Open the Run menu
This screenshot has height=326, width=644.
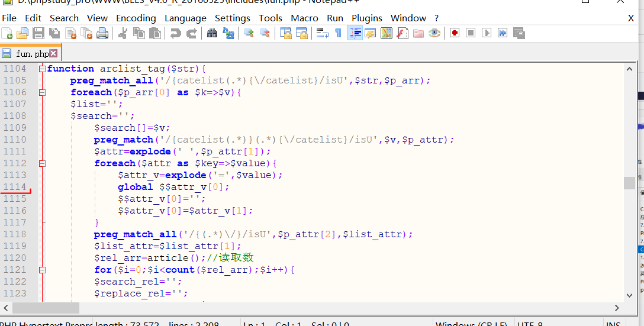(x=335, y=18)
